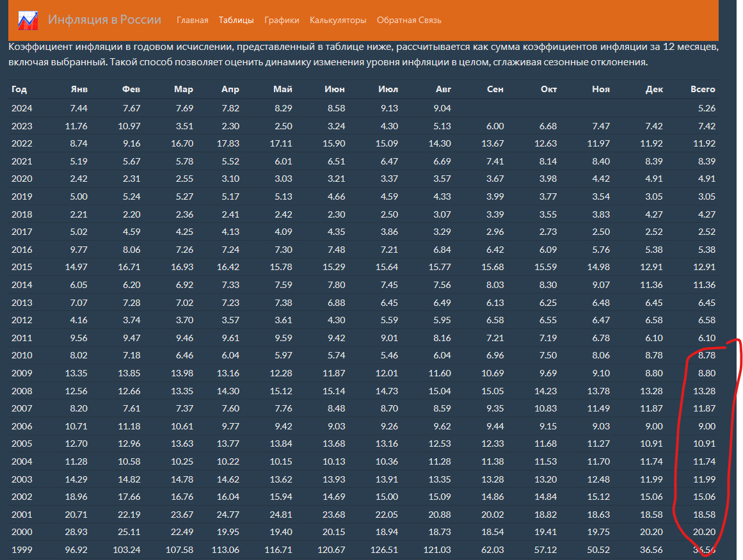This screenshot has width=743, height=560.
Task: Select the 2015 year row label
Action: (x=22, y=267)
